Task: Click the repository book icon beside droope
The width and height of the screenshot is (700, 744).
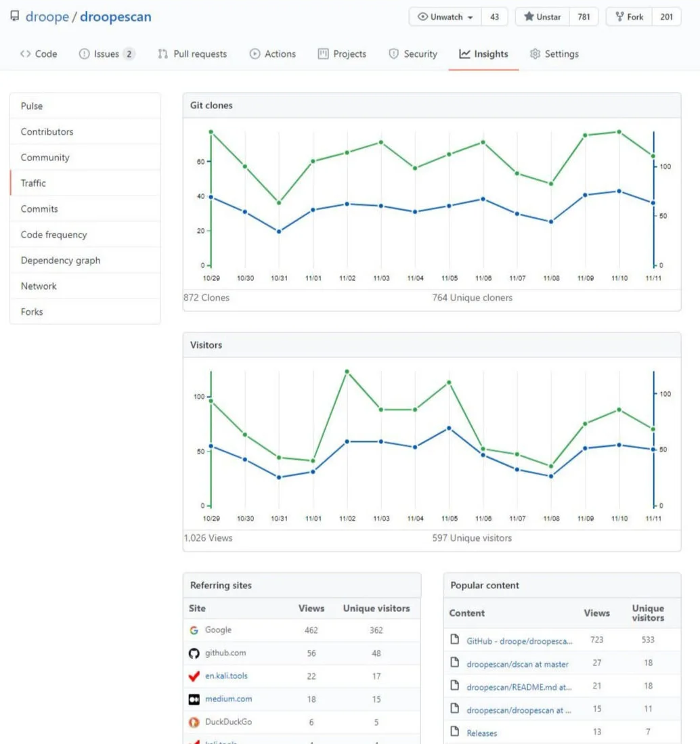Action: pos(15,16)
